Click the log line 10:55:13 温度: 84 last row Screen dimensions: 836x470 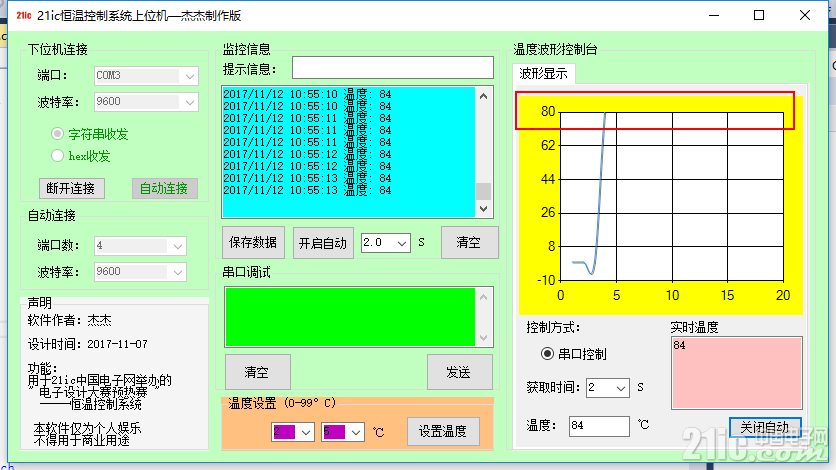pos(307,190)
